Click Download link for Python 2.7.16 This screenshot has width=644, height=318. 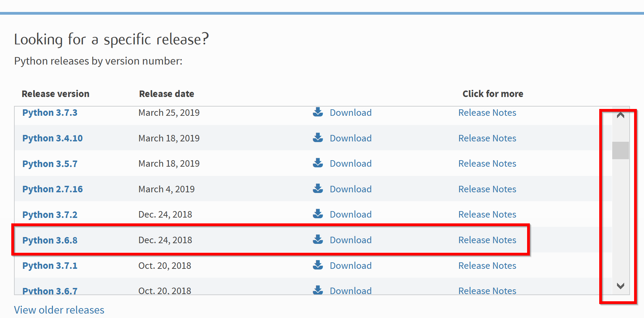(351, 189)
